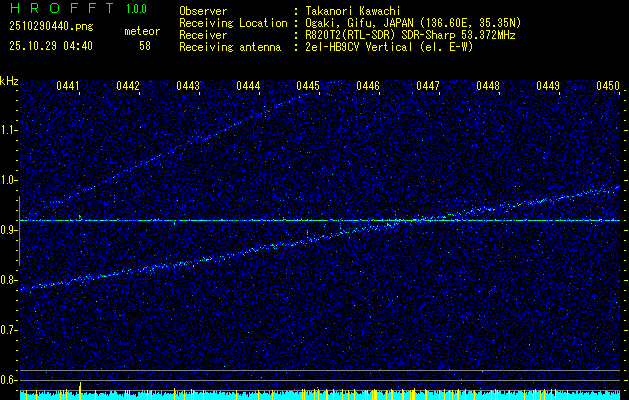629x400 pixels.
Task: Select the 1.0 frequency axis label
Action: (9, 180)
